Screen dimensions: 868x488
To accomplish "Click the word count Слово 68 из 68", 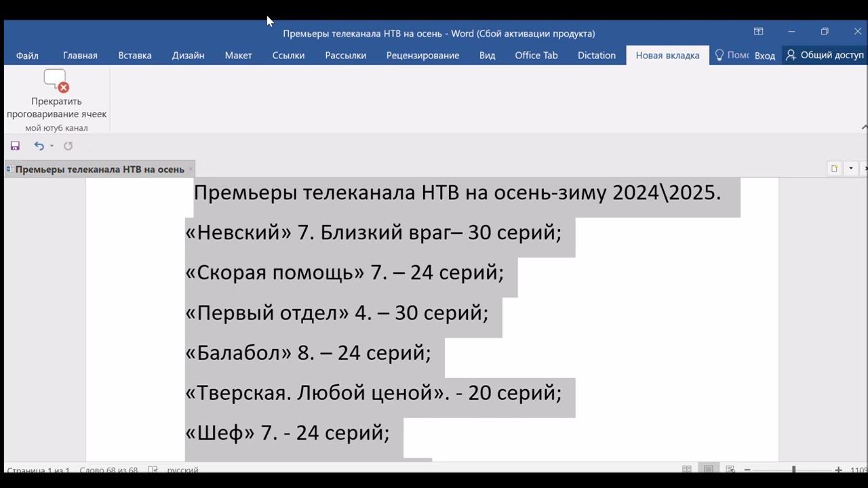I will click(x=108, y=470).
